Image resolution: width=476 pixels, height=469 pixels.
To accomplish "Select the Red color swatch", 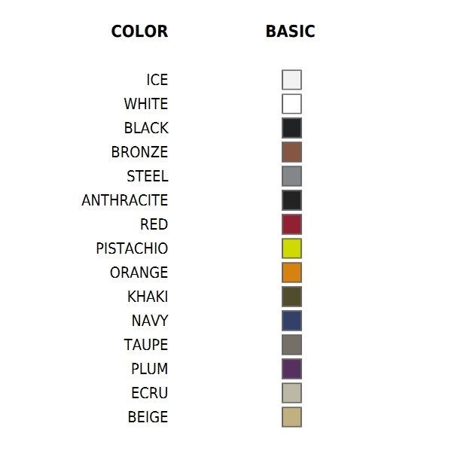I will pos(291,224).
